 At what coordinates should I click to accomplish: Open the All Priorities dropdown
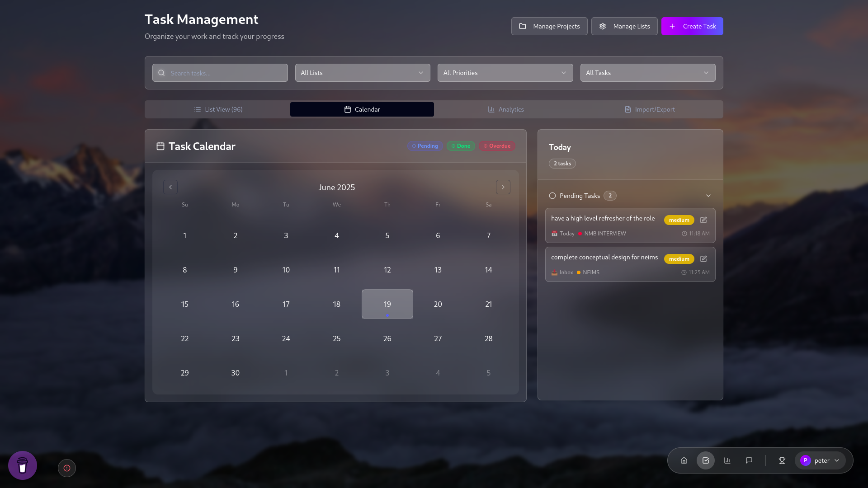click(505, 73)
